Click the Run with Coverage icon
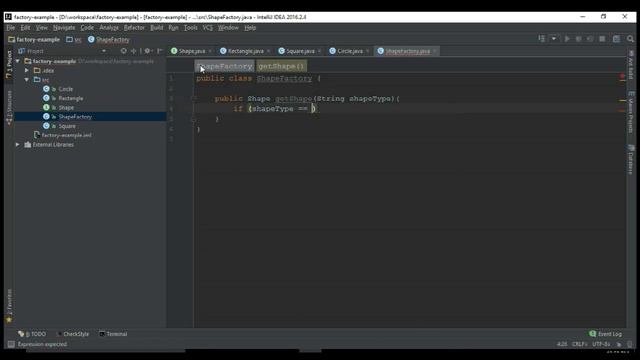Viewport: 640px width, 360px height. (x=590, y=39)
